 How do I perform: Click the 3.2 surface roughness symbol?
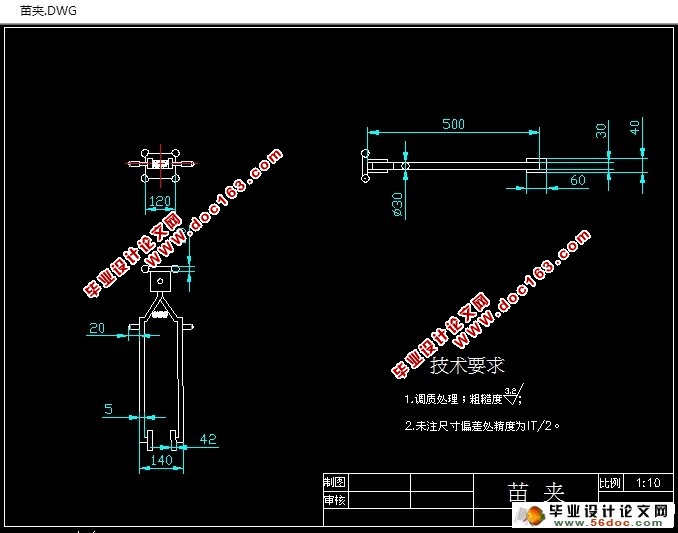[514, 394]
